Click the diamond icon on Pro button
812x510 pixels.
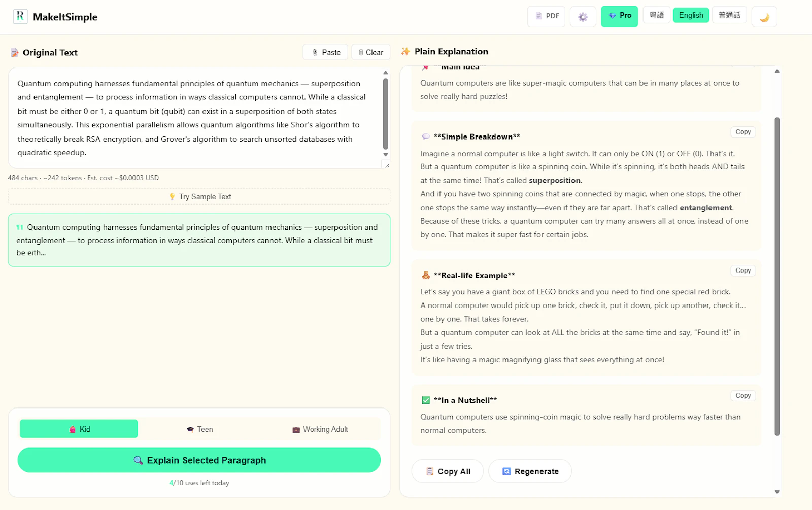[x=613, y=16]
